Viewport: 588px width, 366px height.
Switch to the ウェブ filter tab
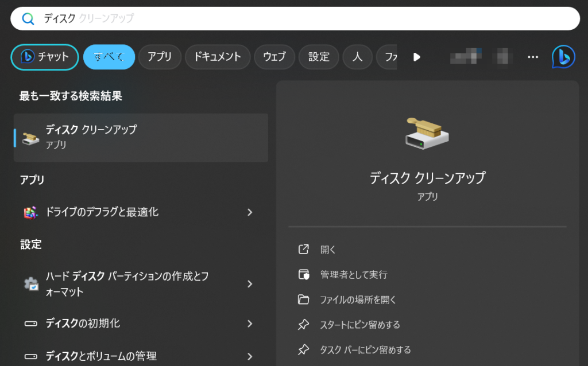(274, 57)
